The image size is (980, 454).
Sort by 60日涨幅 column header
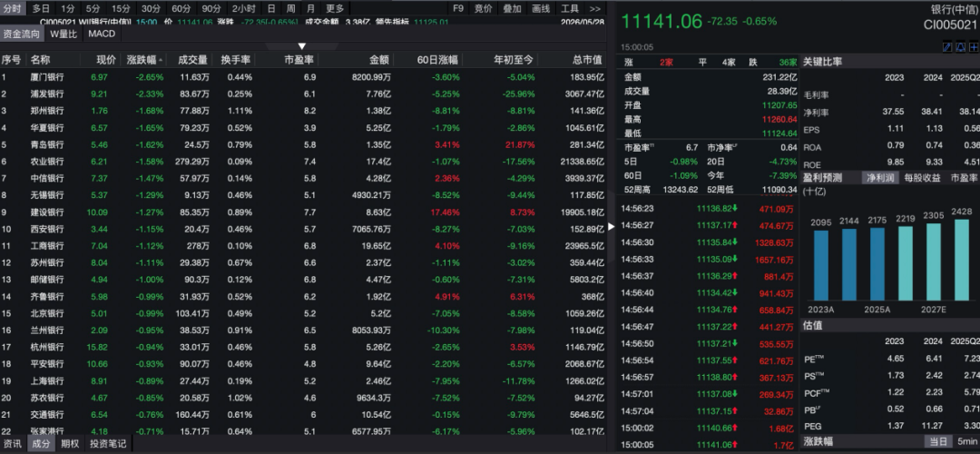click(x=438, y=60)
